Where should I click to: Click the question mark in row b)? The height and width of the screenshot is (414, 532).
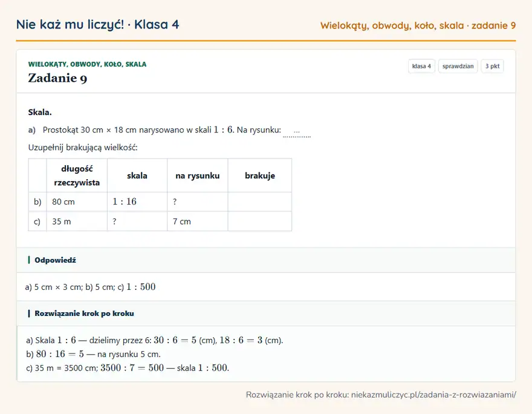point(175,202)
